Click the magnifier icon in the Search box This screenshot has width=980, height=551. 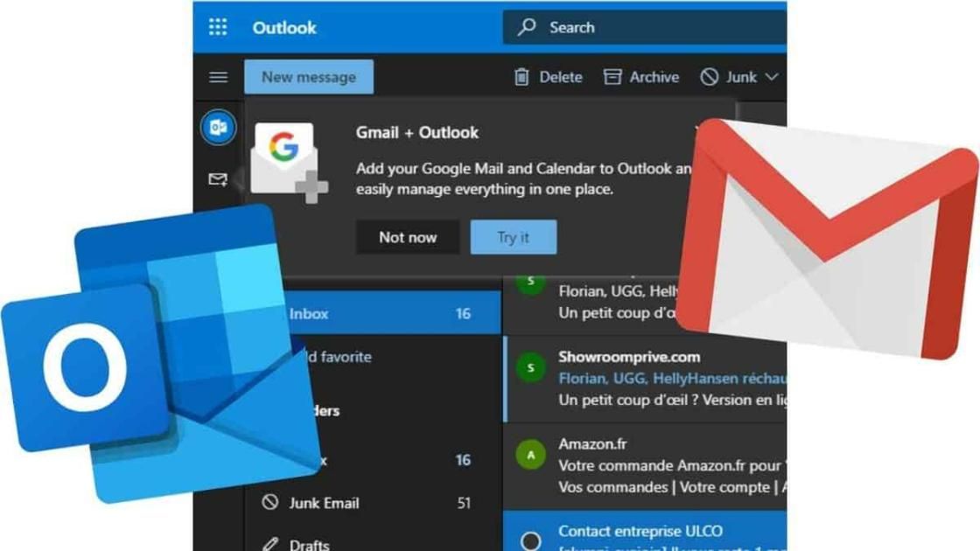coord(527,27)
